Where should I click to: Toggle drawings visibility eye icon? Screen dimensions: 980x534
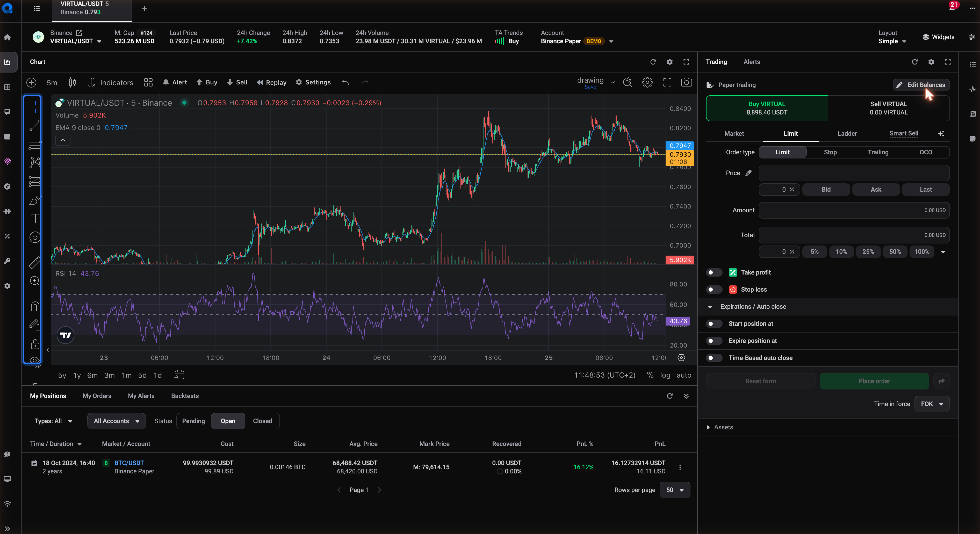[35, 360]
